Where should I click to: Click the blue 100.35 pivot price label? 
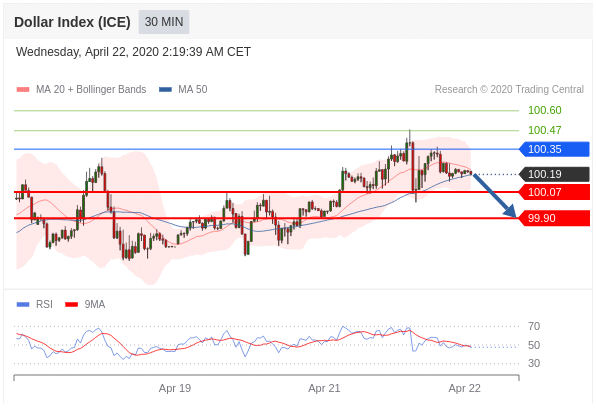(554, 149)
